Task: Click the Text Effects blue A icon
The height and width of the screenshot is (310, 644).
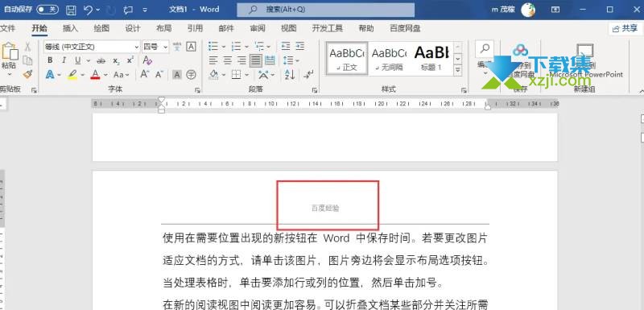Action: click(50, 75)
